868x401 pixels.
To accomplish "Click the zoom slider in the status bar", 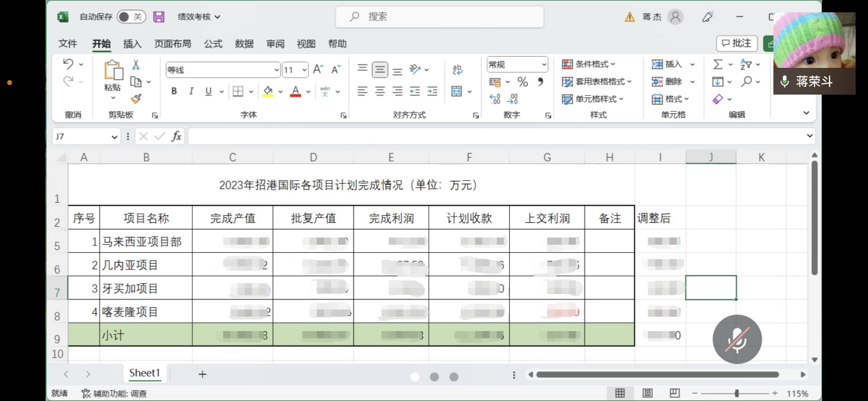I will coord(736,393).
